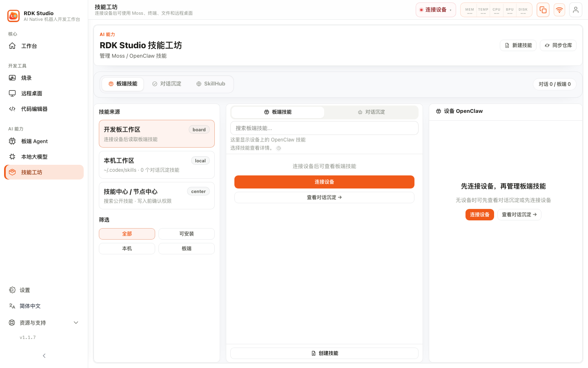Open 设置 settings

[44, 290]
